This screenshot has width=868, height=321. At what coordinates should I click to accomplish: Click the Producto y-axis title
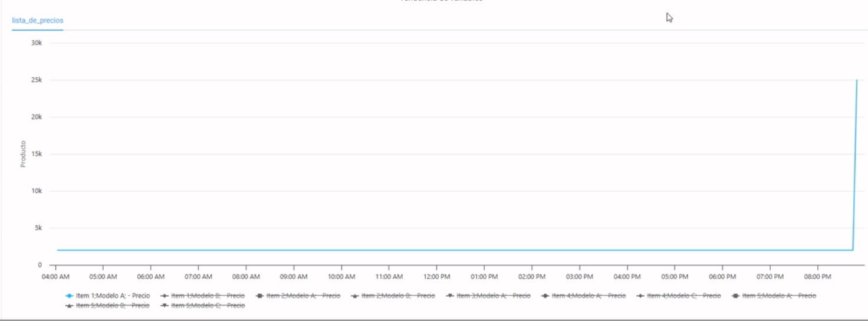coord(23,153)
